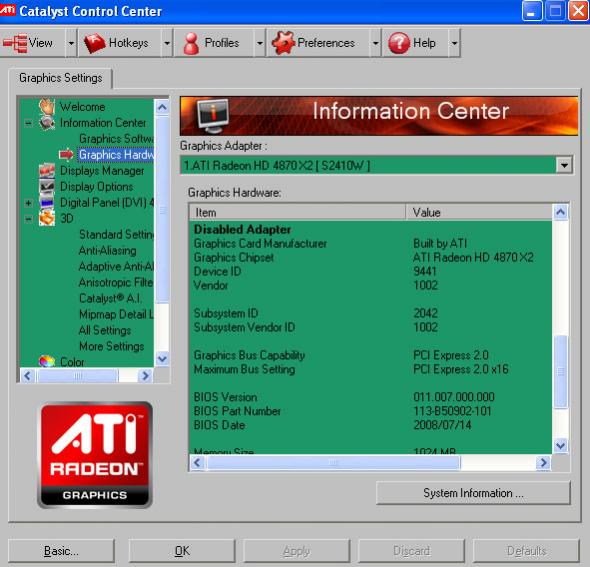
Task: Click the 3D cube icon in tree
Action: pyautogui.click(x=47, y=218)
